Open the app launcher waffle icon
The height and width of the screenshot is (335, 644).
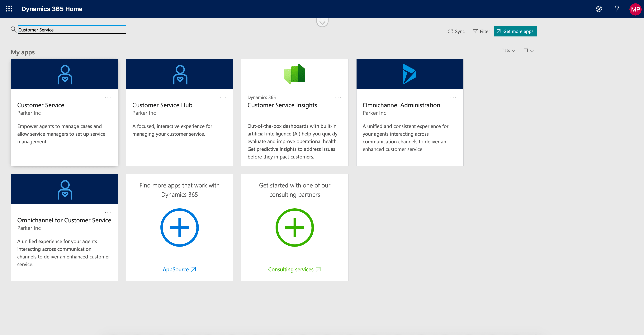9,9
